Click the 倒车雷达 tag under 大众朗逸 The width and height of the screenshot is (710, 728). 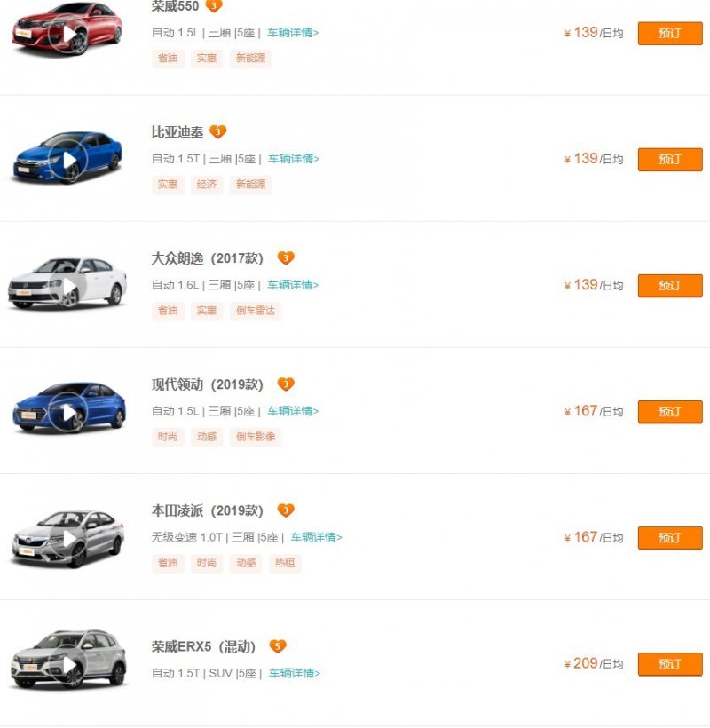[256, 311]
